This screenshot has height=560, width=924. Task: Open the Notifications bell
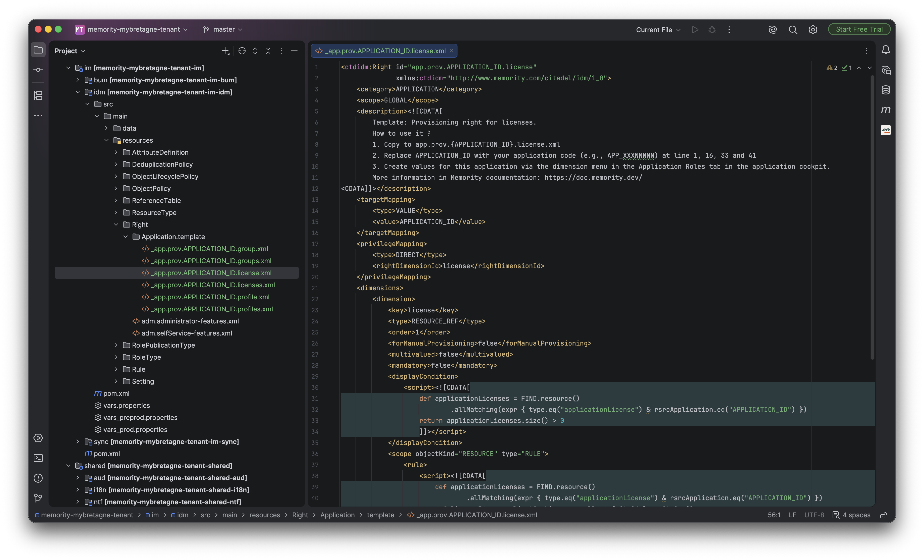coord(885,50)
